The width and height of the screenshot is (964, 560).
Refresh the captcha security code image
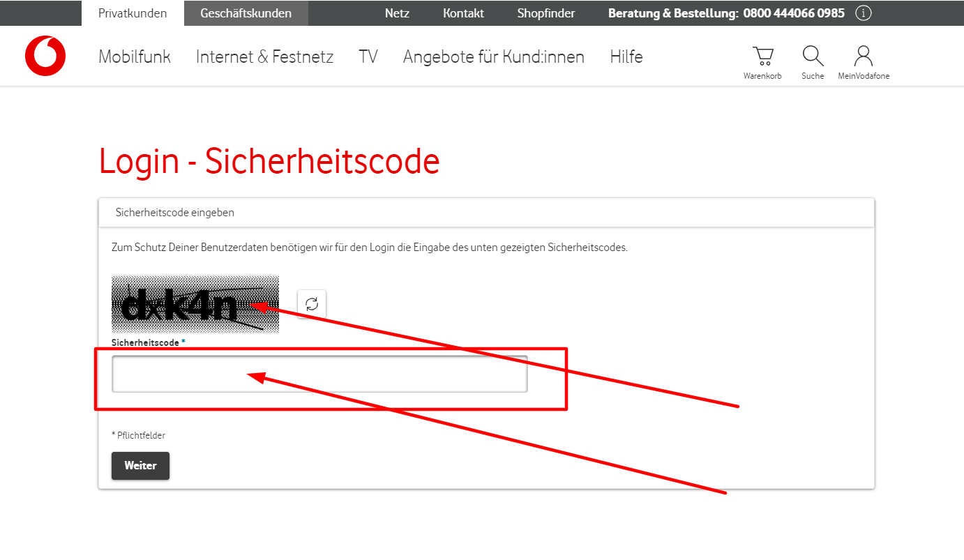[312, 304]
